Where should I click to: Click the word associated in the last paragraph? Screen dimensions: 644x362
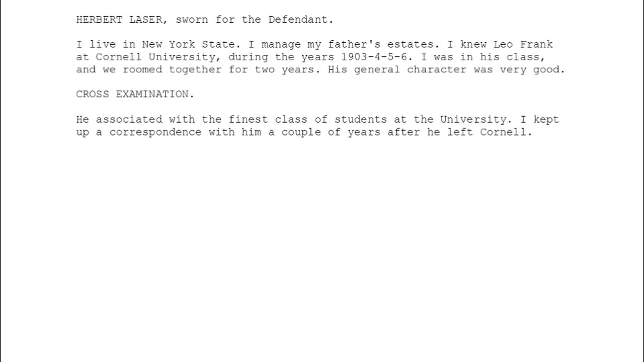click(129, 120)
